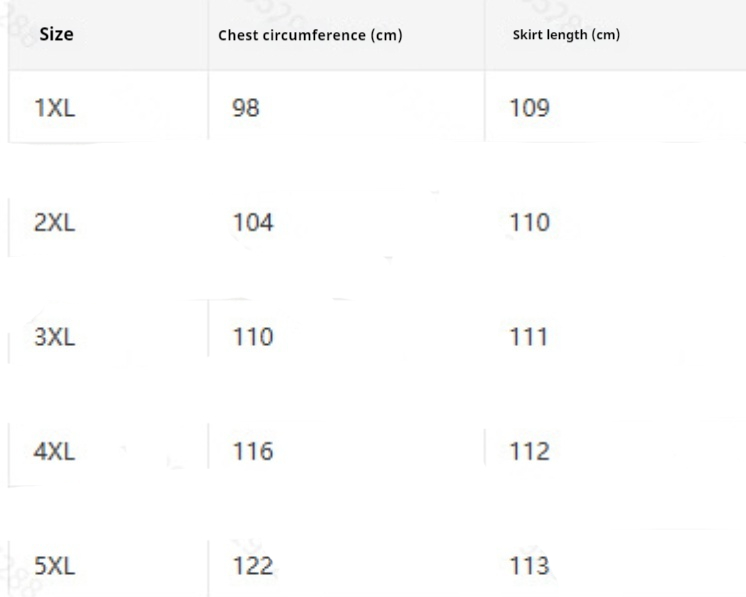The image size is (746, 597).
Task: Click the 2XL size cell
Action: click(54, 223)
